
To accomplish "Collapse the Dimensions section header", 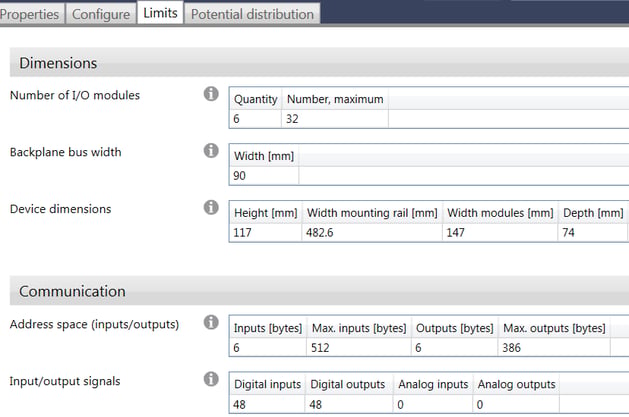I will pos(319,63).
